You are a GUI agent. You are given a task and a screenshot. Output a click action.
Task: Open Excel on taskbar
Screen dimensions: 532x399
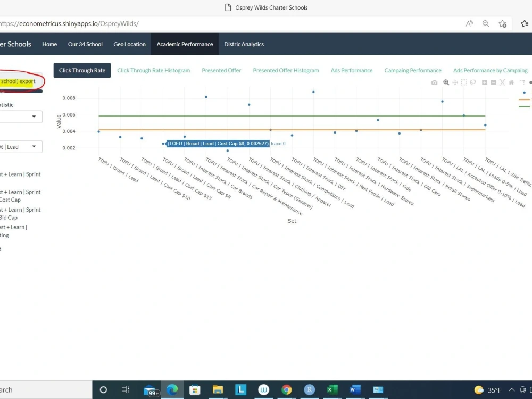click(x=332, y=390)
